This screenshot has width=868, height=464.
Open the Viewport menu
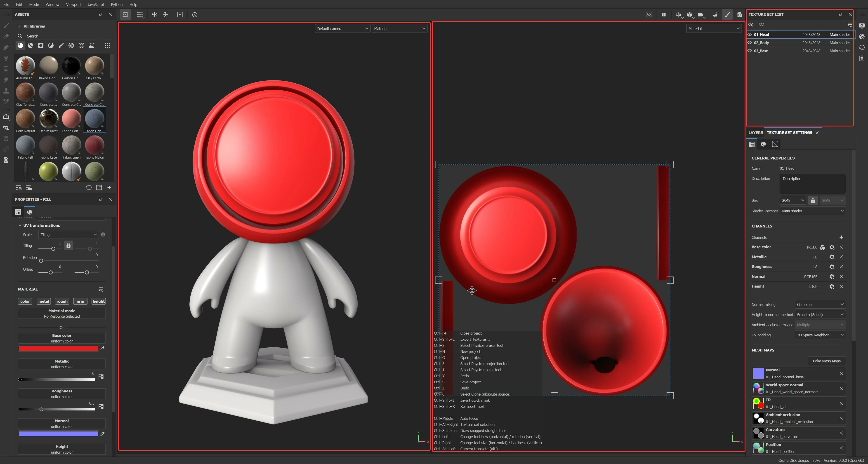click(73, 4)
